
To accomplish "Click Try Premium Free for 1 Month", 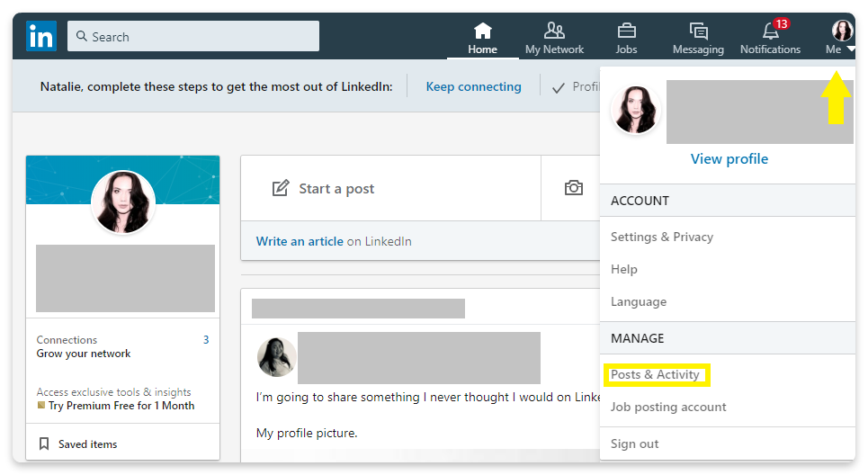I will [121, 406].
